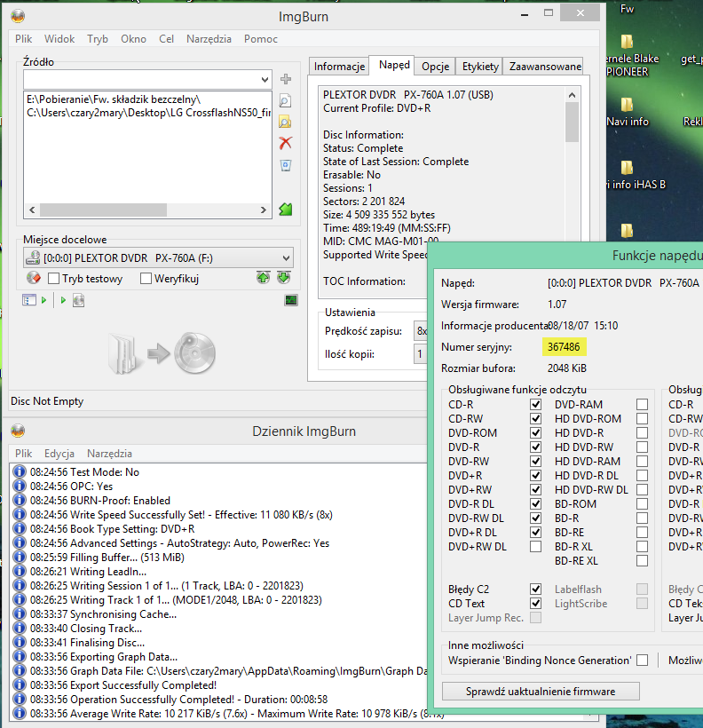Toggle the BD-ROM read checkbox
This screenshot has height=728, width=703.
pyautogui.click(x=642, y=503)
